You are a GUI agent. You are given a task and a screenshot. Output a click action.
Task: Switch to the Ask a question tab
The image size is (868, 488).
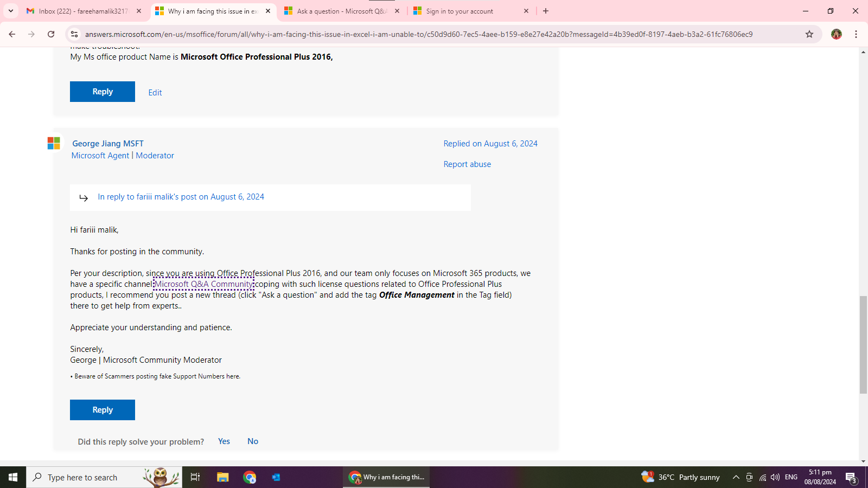pos(343,11)
